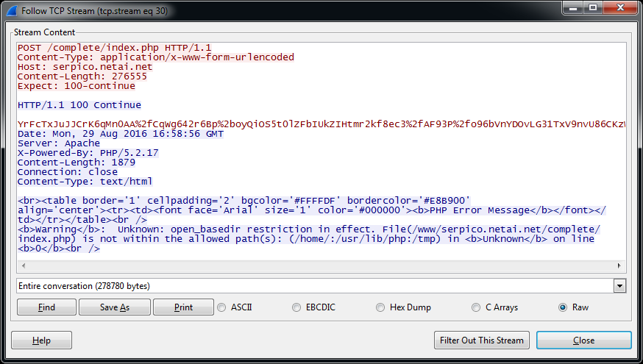The width and height of the screenshot is (643, 364).
Task: Open Help for this dialog
Action: 42,340
